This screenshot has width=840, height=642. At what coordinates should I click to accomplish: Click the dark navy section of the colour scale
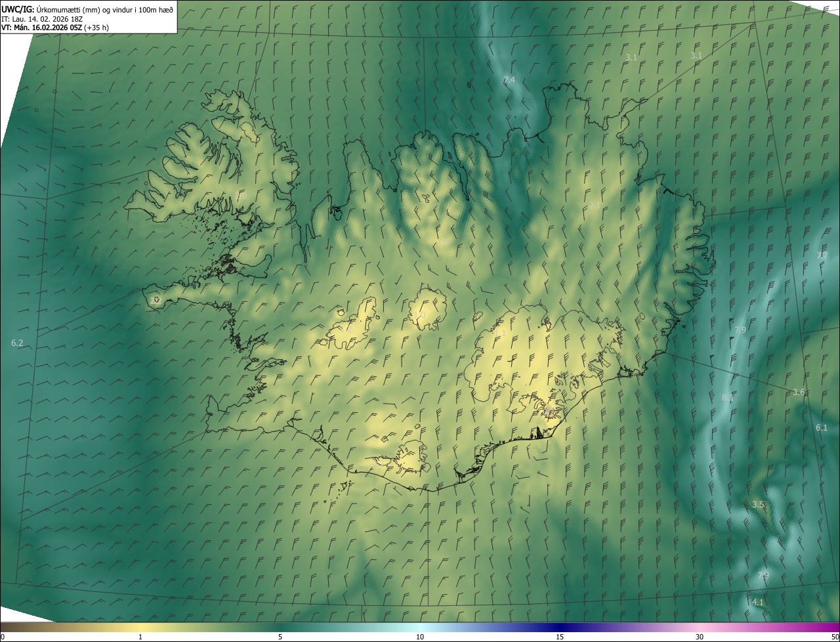click(560, 628)
